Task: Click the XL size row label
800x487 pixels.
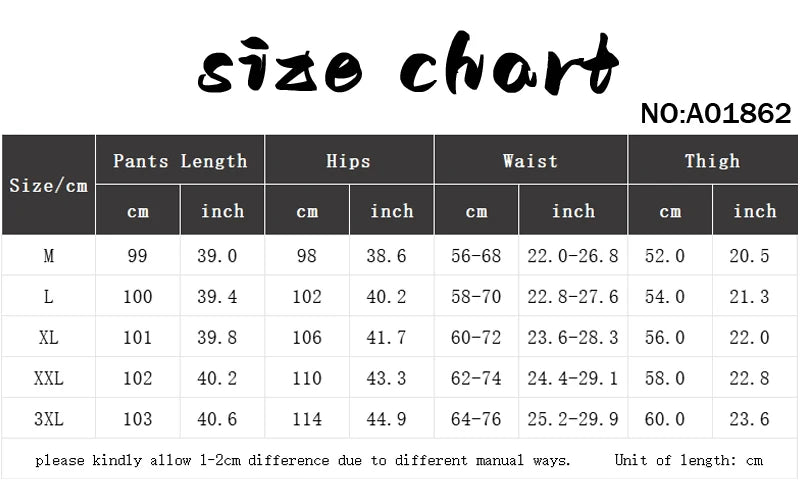Action: tap(48, 338)
